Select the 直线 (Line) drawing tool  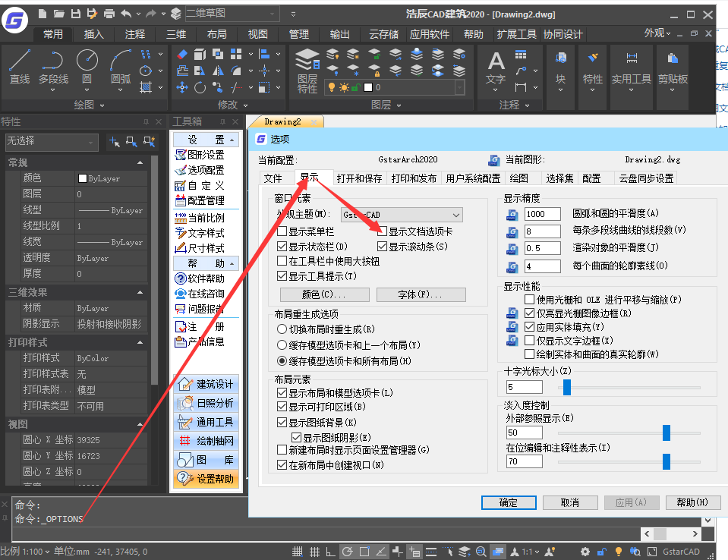click(x=20, y=66)
